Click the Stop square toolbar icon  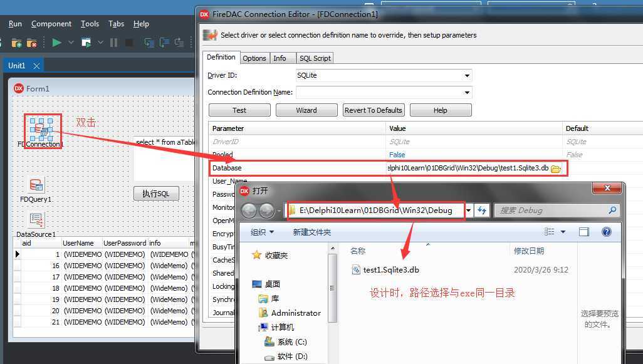click(x=128, y=42)
